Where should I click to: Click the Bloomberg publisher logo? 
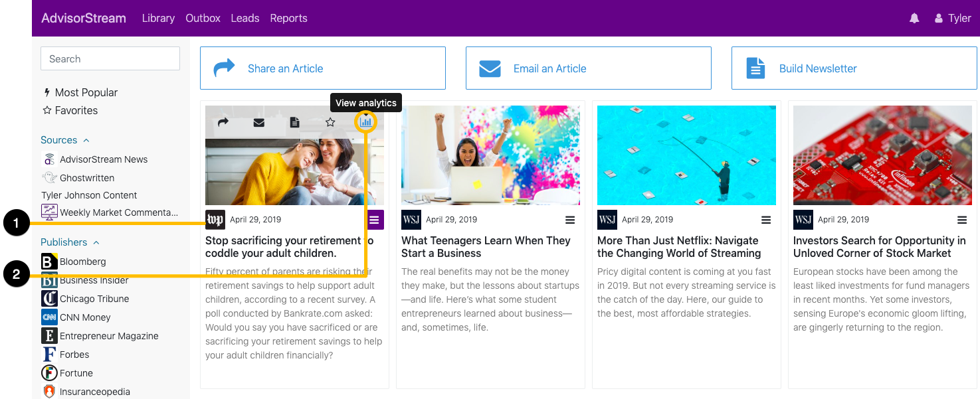(49, 262)
